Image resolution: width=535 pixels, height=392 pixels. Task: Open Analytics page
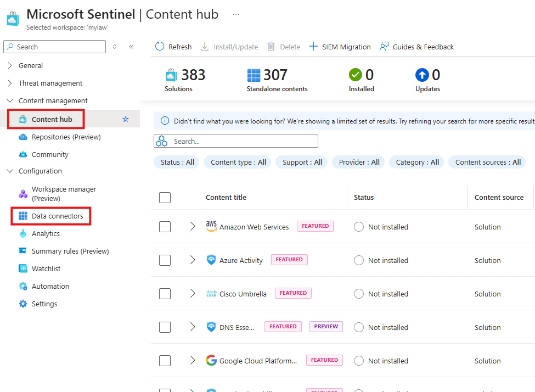[x=46, y=233]
